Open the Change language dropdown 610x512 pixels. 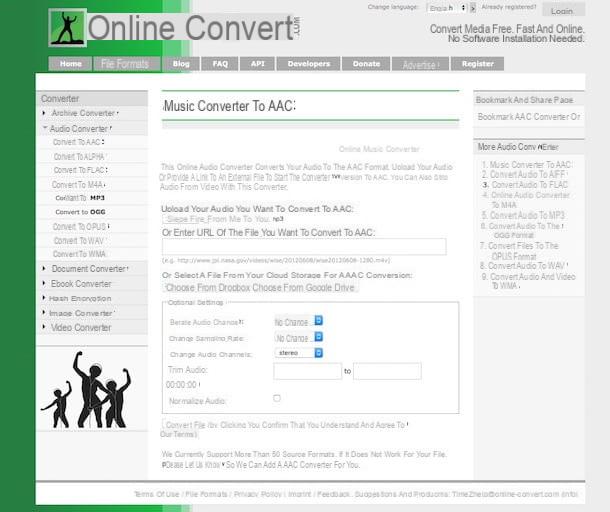click(x=447, y=8)
